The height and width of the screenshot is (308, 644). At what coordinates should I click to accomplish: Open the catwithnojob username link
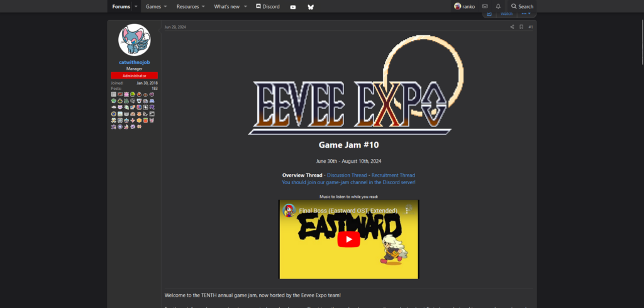[135, 62]
